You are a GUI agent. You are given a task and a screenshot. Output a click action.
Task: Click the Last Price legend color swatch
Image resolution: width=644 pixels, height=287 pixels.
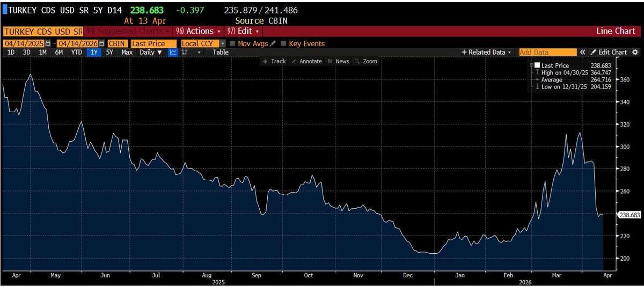[537, 64]
